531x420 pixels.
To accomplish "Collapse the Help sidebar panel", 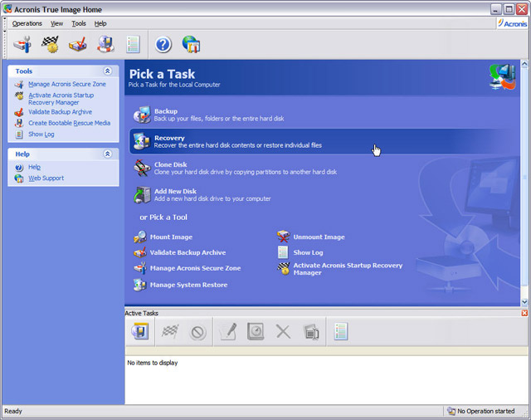I will click(x=108, y=154).
